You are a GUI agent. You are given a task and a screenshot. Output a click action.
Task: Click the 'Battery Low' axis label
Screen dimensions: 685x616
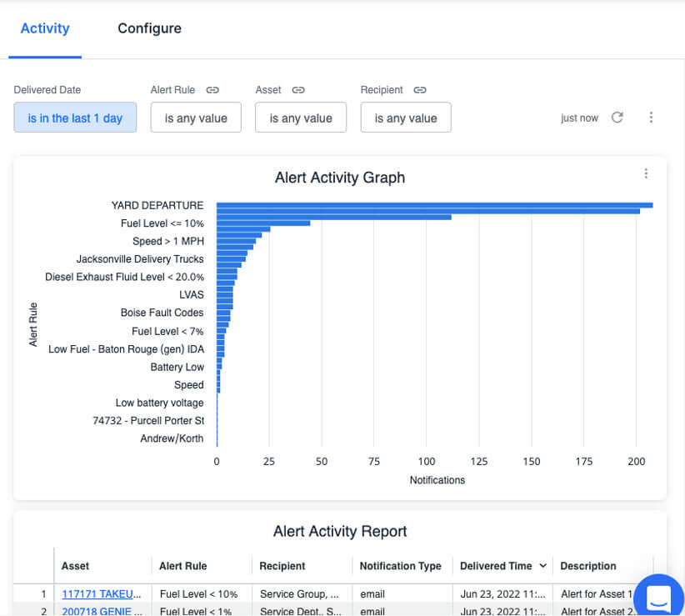click(177, 367)
